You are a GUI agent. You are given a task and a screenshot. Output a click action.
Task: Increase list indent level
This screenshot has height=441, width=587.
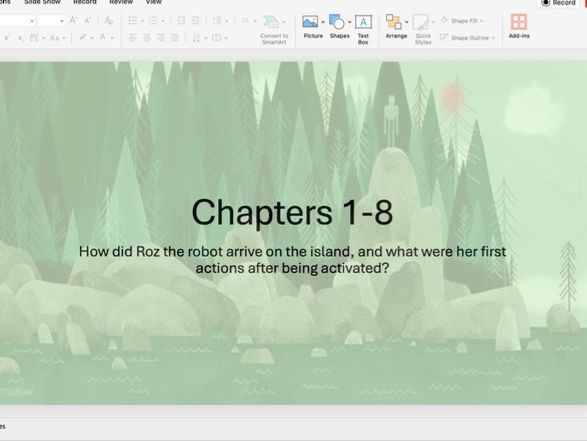point(195,21)
